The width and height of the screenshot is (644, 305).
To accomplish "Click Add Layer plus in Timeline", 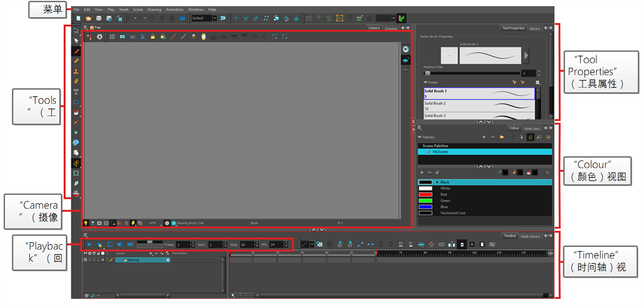I will pos(151,254).
